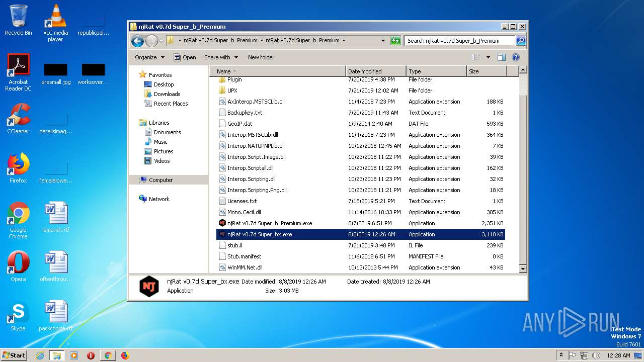
Task: Open Videos library
Action: 162,161
